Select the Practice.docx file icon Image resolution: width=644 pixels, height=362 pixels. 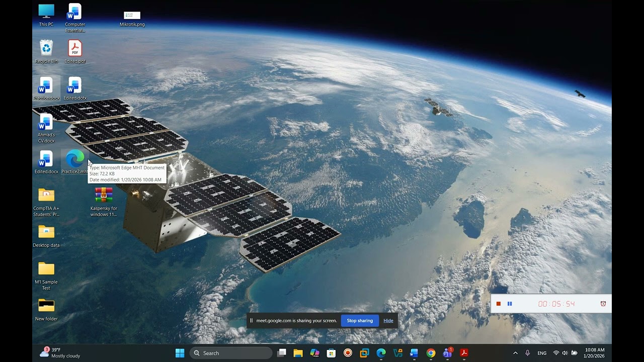point(46,88)
